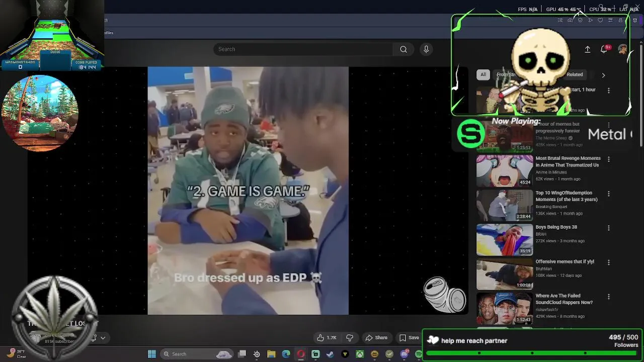Open File Explorer from the taskbar
The image size is (644, 362).
[x=271, y=354]
